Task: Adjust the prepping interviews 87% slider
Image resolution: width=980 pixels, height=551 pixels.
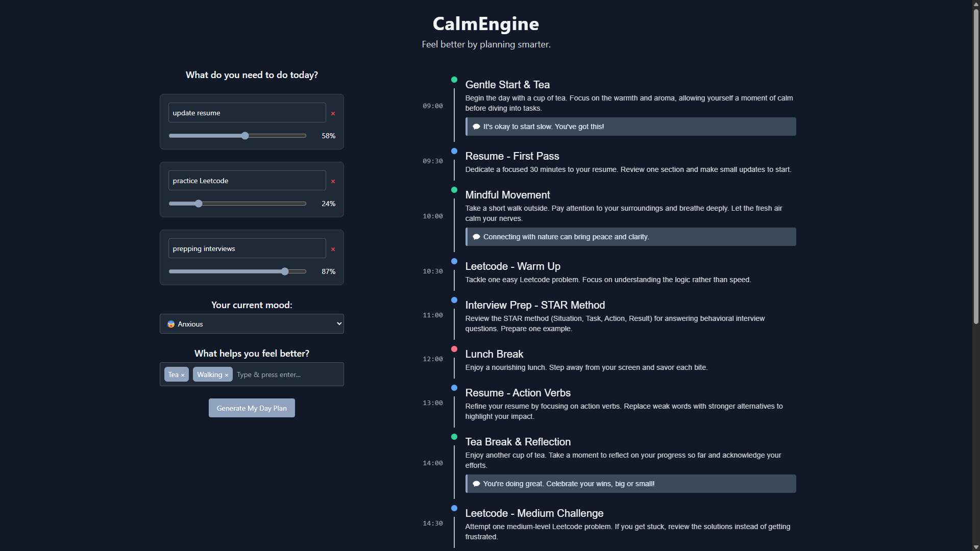Action: [285, 271]
